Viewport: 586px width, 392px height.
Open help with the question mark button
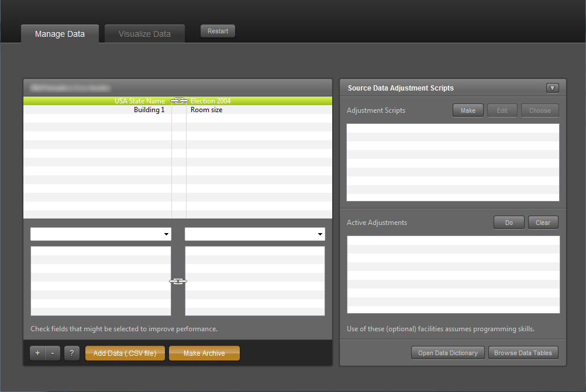72,353
